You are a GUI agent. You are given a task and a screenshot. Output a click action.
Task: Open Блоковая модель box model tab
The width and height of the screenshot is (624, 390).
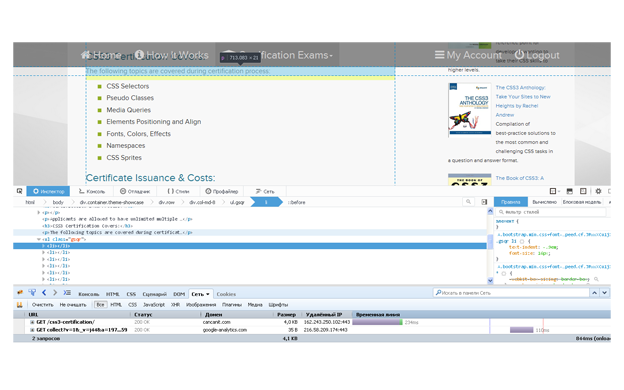coord(581,202)
